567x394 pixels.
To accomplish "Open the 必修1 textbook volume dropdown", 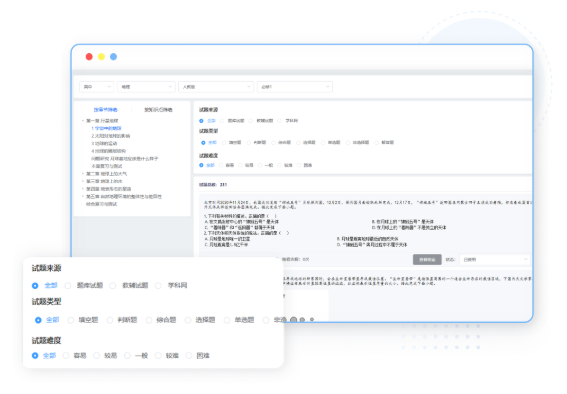I will [x=295, y=87].
